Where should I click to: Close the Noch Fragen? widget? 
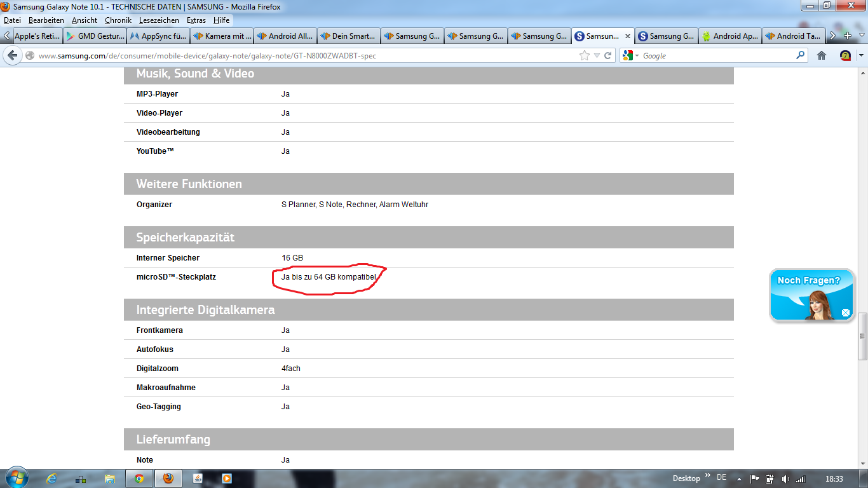click(x=846, y=312)
